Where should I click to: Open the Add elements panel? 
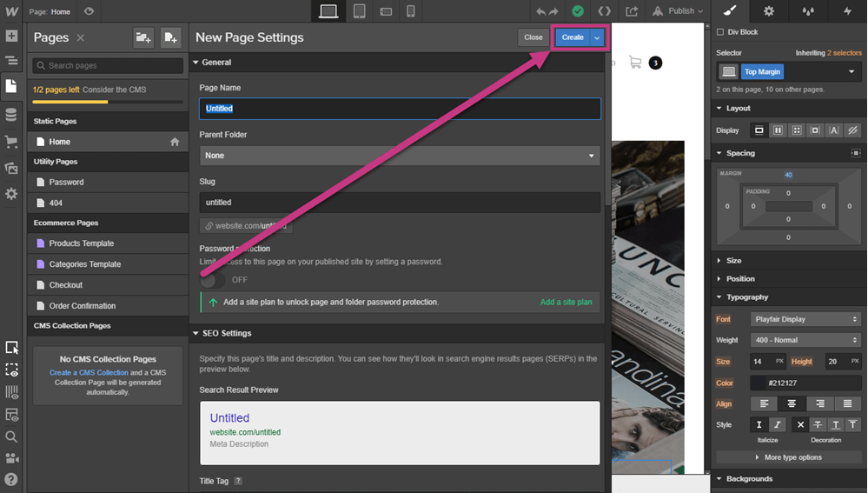tap(11, 36)
